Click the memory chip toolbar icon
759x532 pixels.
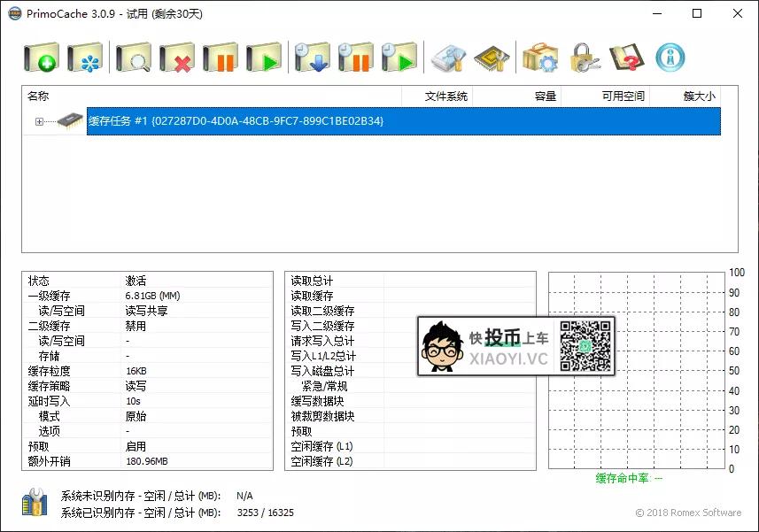pyautogui.click(x=492, y=56)
